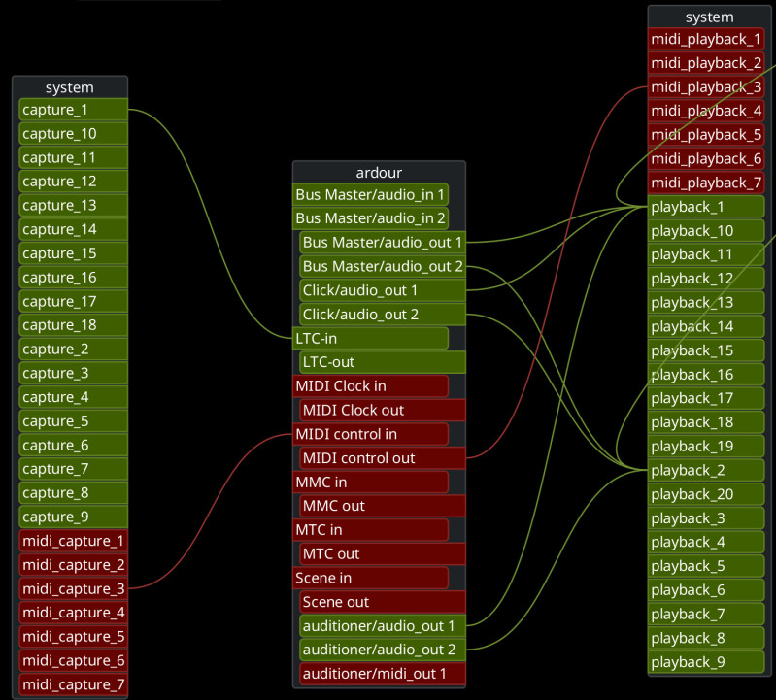Select the midi_playback_7 port
Screen dimensions: 776x700
click(706, 183)
